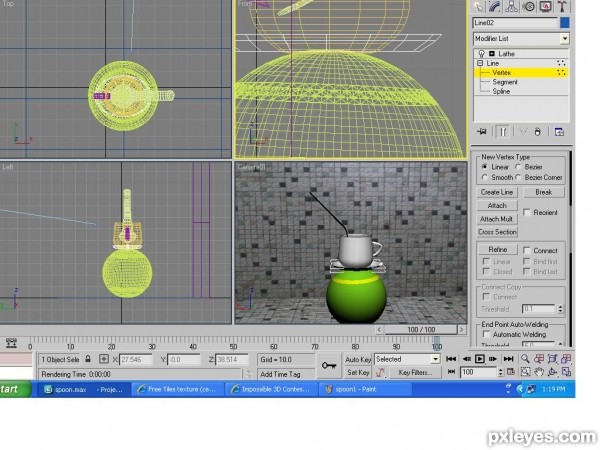The image size is (600, 450).
Task: Toggle Key Mode icon
Action: [452, 372]
